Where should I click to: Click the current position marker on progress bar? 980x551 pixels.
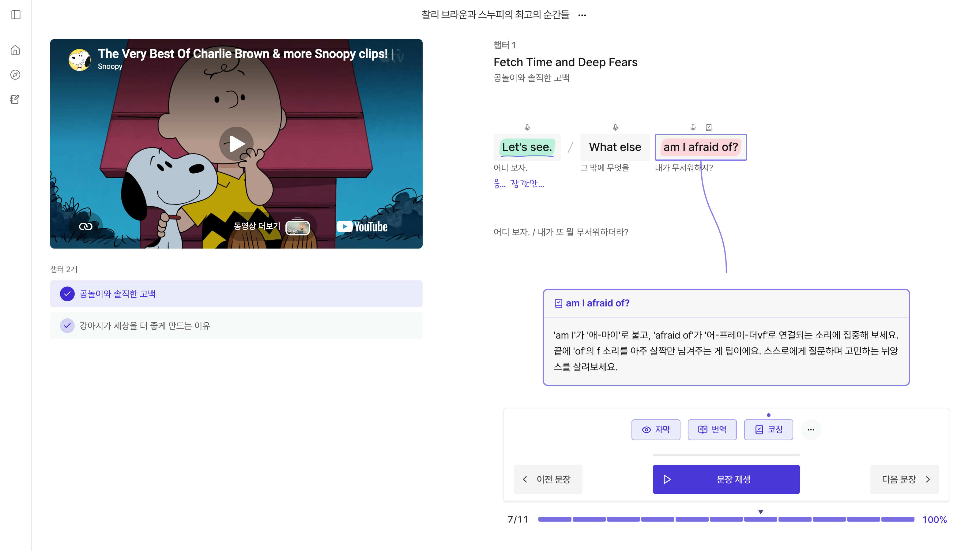(760, 512)
